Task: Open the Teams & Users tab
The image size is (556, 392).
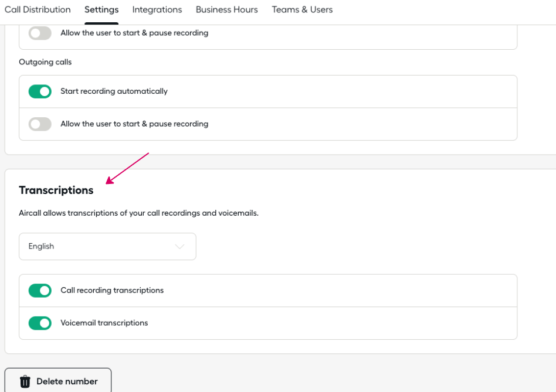Action: [302, 9]
